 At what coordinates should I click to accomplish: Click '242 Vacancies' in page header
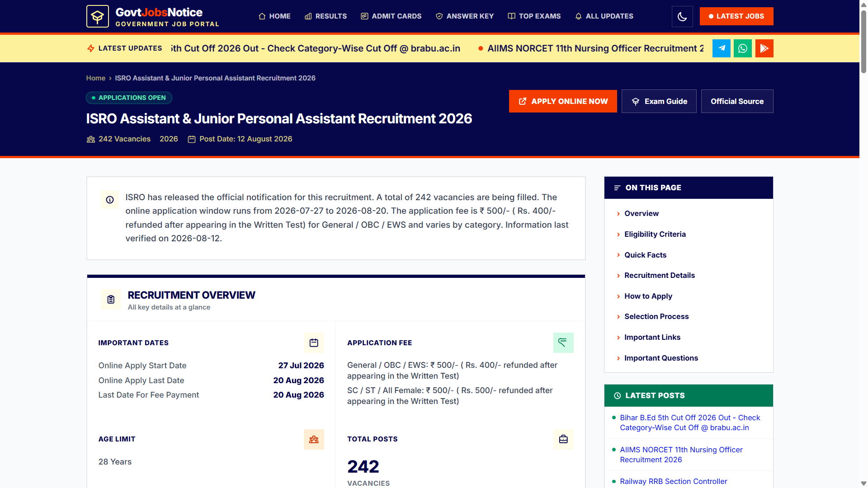124,139
